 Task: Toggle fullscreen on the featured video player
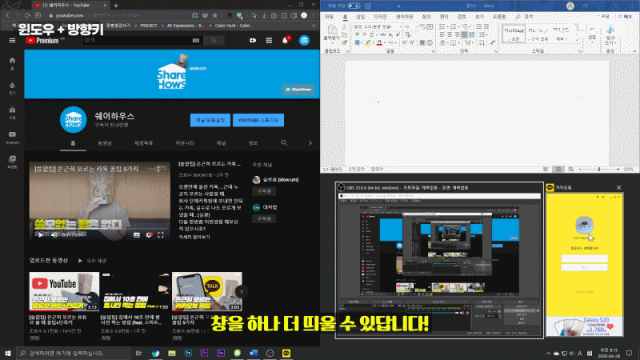click(160, 235)
